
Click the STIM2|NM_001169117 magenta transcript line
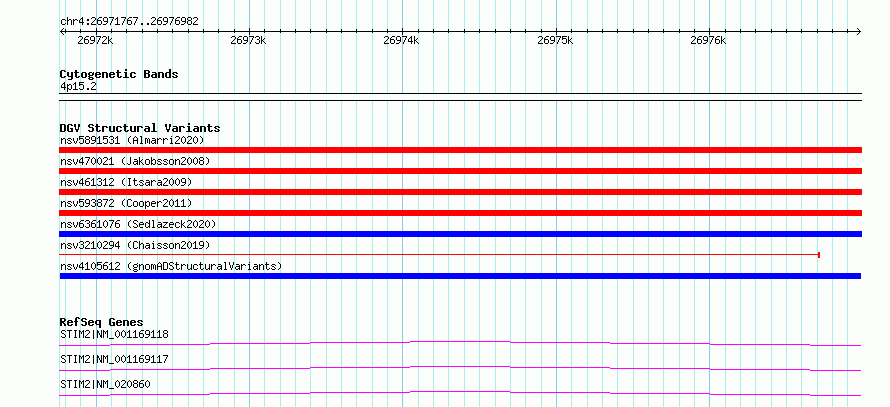[460, 368]
